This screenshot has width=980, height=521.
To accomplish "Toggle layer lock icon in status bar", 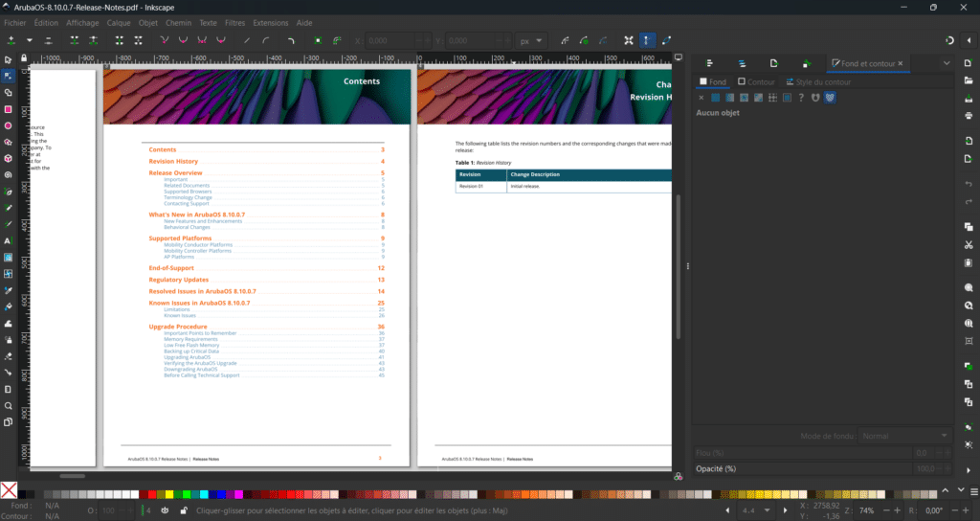I will point(184,510).
